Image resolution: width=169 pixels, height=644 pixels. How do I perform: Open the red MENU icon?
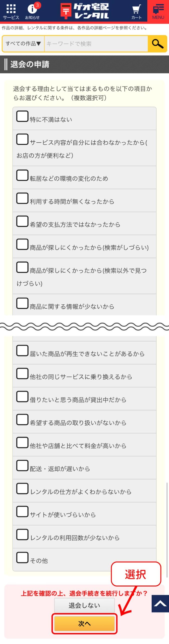click(158, 11)
